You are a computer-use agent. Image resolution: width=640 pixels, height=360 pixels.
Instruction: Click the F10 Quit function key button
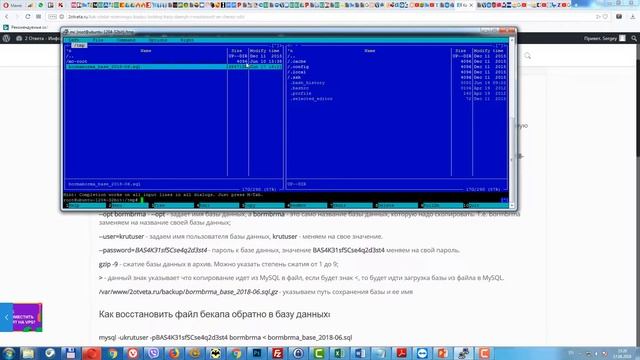(x=487, y=205)
